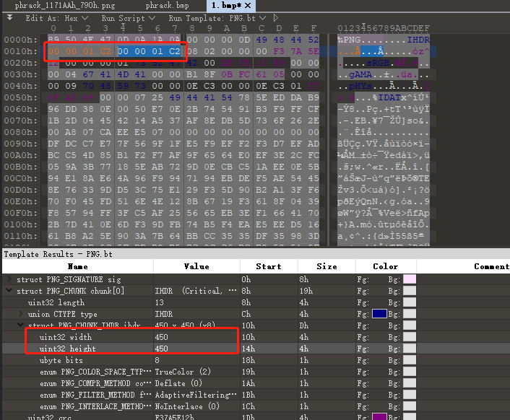Click highlighted blue byte C2 at row 0010h
Screen dimensions: 510x420
click(x=175, y=51)
